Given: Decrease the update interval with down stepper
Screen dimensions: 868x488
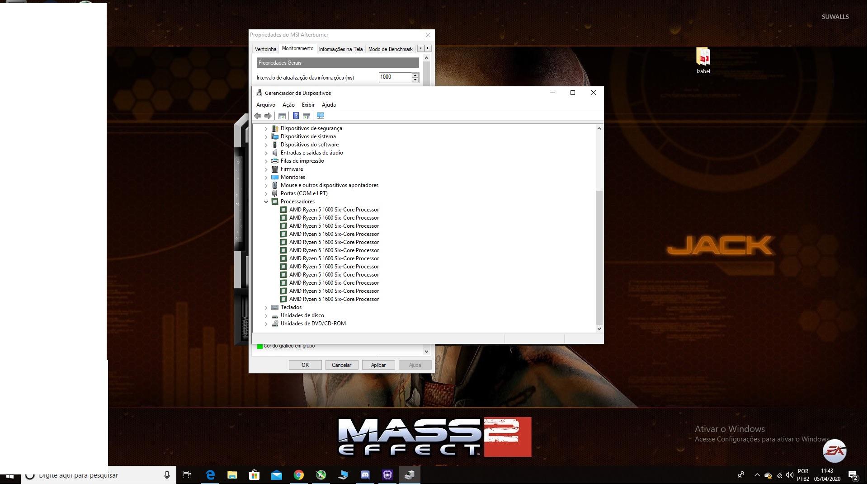Looking at the screenshot, I should (x=415, y=80).
